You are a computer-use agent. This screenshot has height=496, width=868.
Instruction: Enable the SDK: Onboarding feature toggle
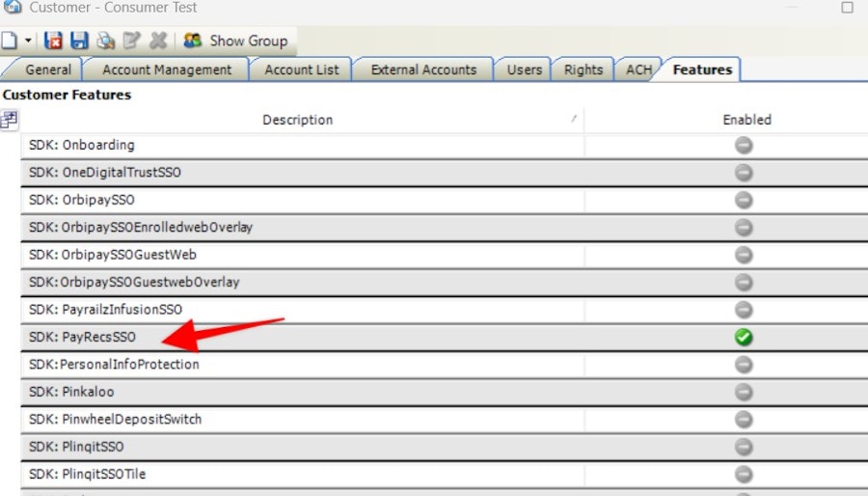(744, 146)
